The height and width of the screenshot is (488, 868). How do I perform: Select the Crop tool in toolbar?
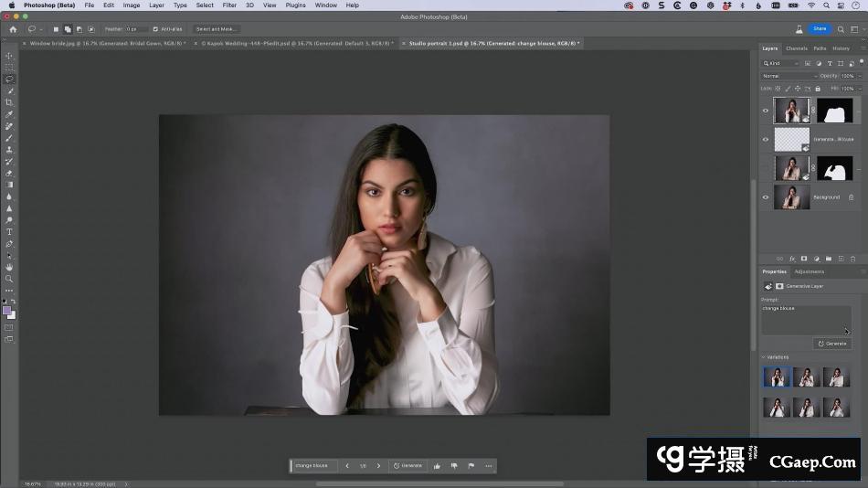[9, 102]
